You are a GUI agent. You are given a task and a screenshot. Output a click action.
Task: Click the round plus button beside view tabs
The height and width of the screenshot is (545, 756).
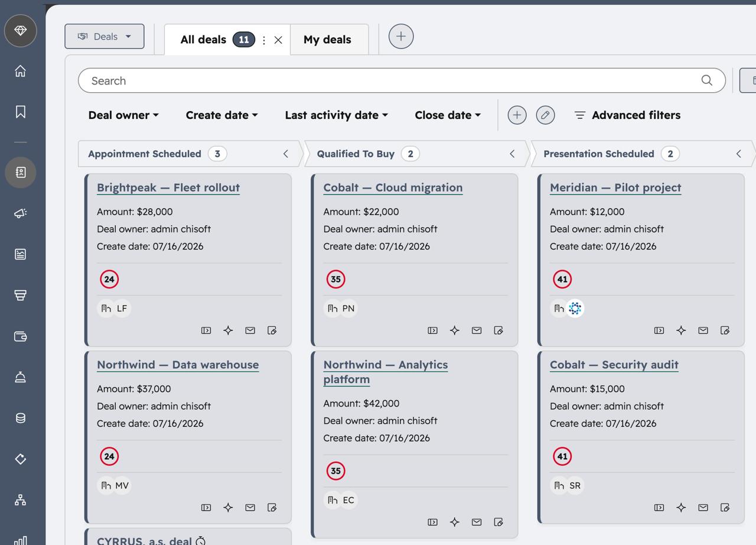[x=401, y=37]
